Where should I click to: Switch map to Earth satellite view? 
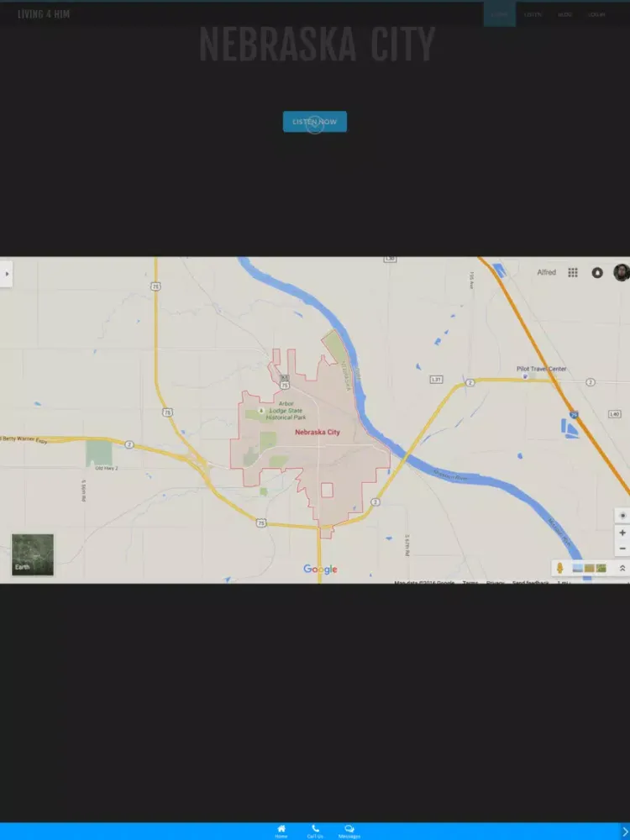pyautogui.click(x=33, y=554)
